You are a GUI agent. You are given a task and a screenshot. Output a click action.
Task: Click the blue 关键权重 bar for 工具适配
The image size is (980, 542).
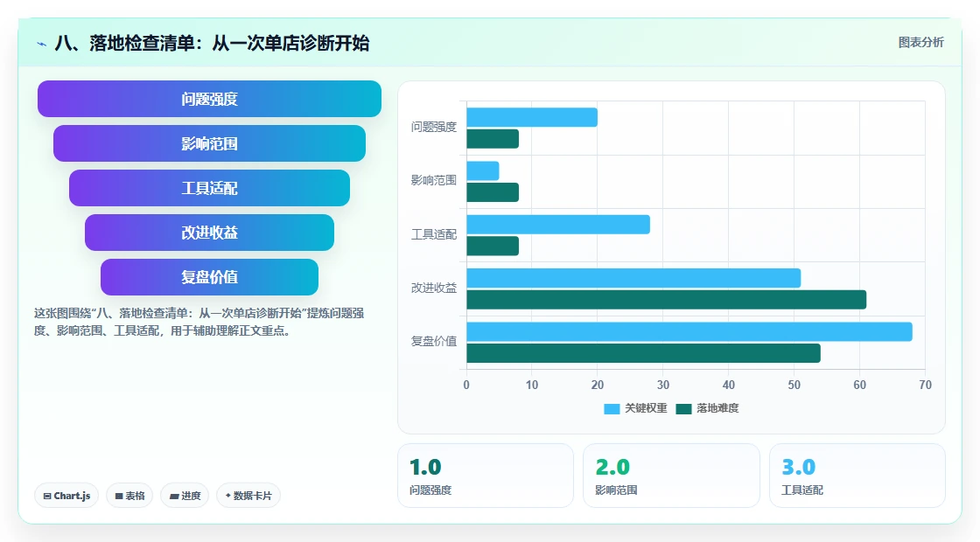[558, 225]
